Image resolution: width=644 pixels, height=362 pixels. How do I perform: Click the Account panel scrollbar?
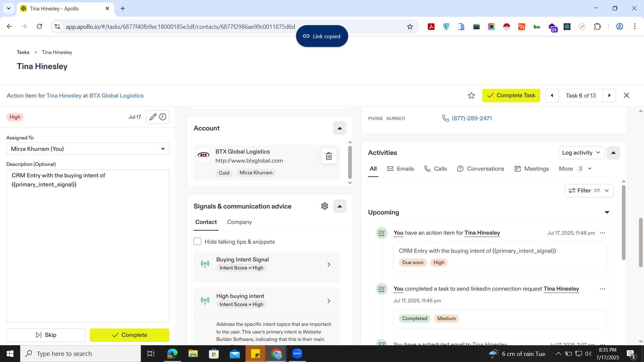coord(350,163)
